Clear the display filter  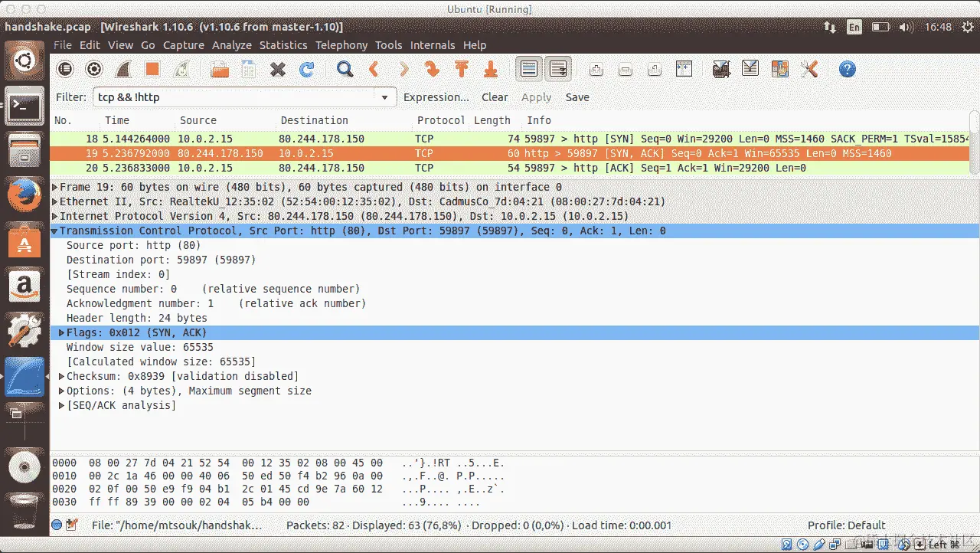click(495, 97)
